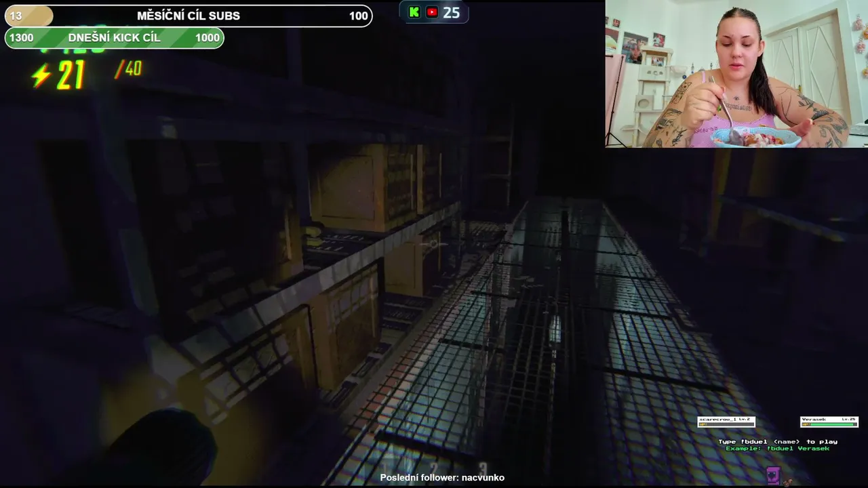
Task: Click the 'Example: !bduel Verasek' text
Action: 778,449
